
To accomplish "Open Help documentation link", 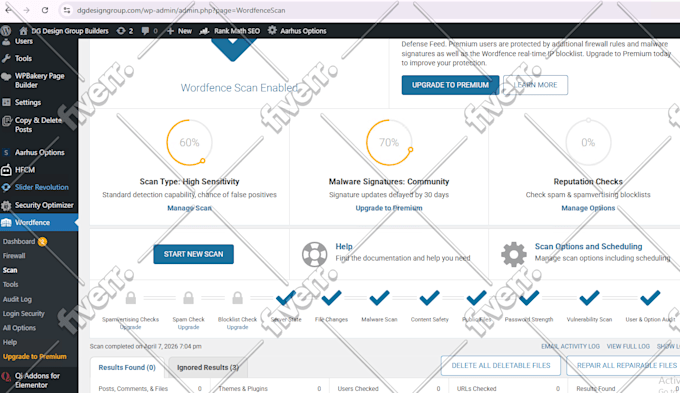I will [343, 246].
